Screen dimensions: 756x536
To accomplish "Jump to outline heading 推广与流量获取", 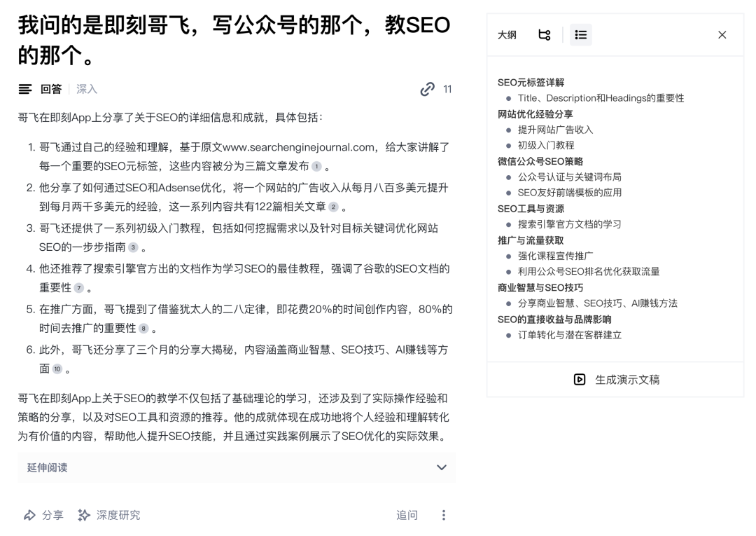I will 531,241.
